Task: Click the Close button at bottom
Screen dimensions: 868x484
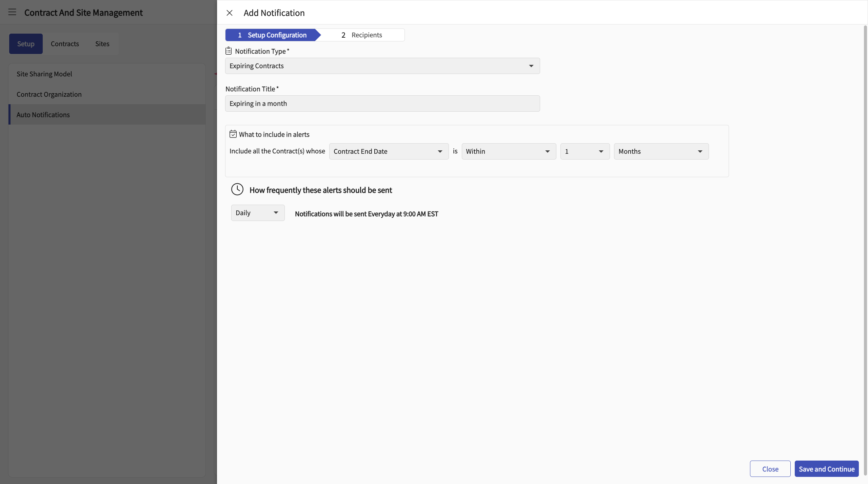Action: coord(770,469)
